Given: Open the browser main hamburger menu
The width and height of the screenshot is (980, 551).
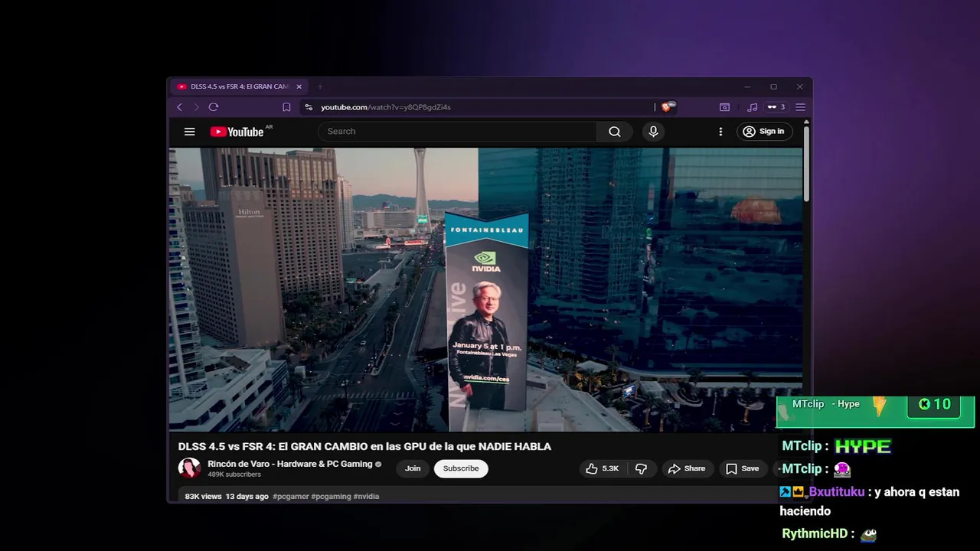Looking at the screenshot, I should pos(800,107).
